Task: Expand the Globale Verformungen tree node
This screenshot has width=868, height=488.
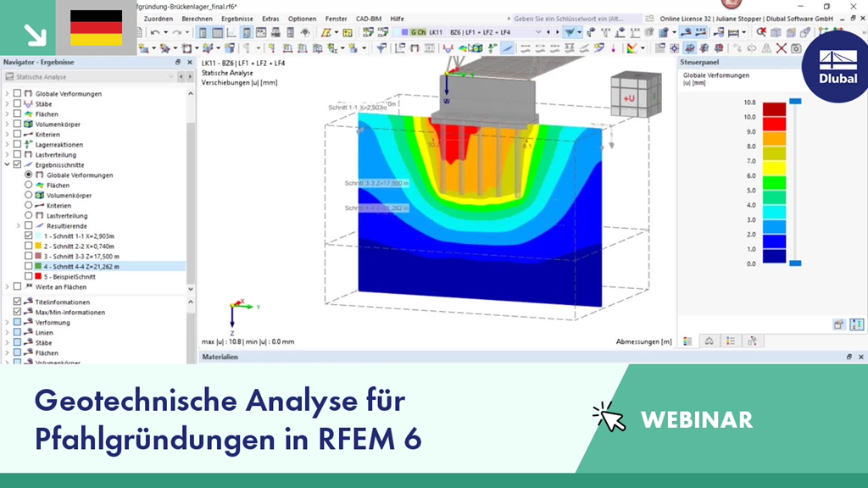Action: tap(7, 93)
